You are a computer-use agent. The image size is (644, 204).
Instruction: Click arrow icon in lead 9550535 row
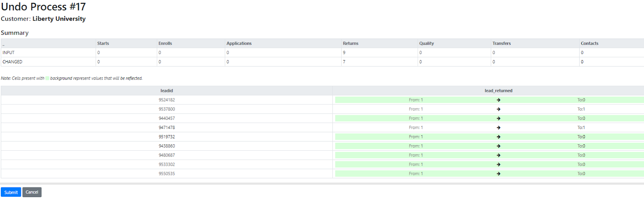coord(498,174)
